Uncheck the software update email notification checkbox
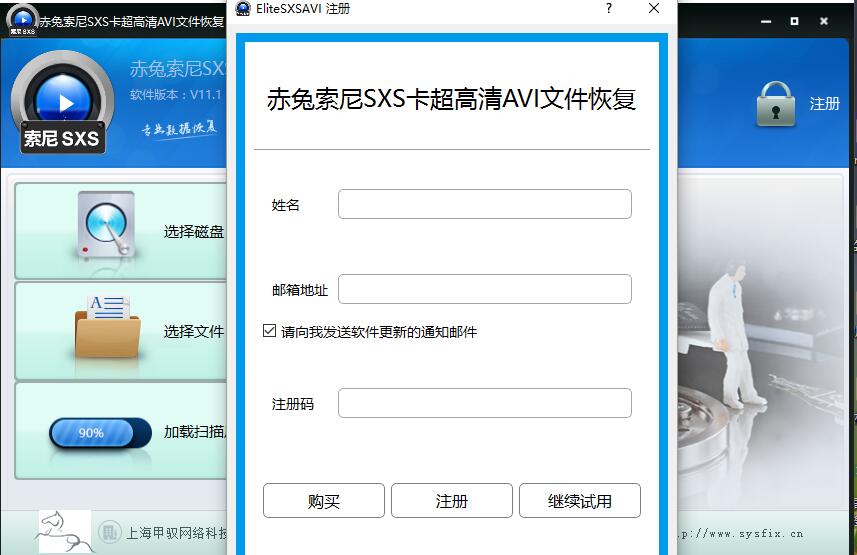The image size is (857, 555). click(269, 330)
